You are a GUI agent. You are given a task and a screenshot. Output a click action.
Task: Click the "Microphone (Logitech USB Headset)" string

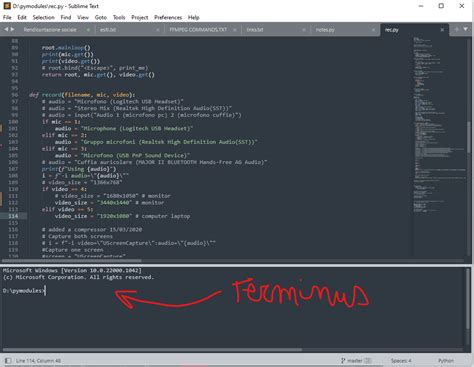coord(137,128)
